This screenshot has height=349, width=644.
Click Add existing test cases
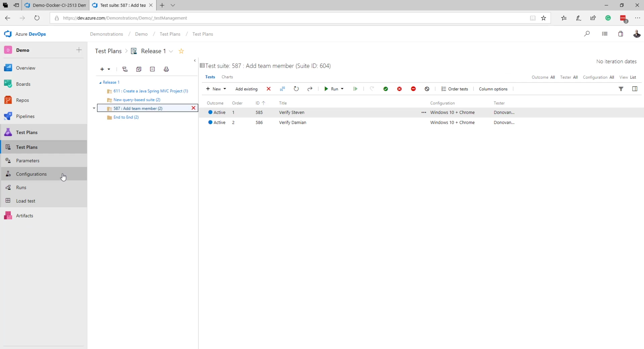pos(246,89)
